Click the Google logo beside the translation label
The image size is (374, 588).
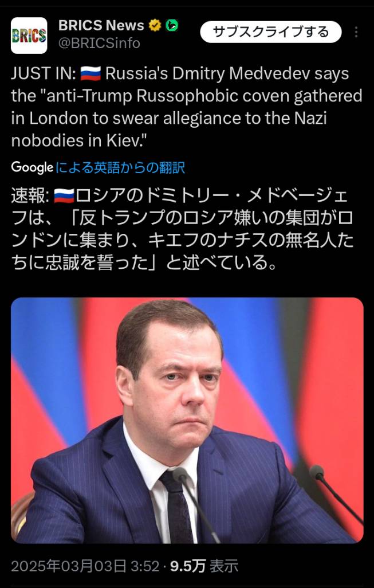click(x=32, y=167)
